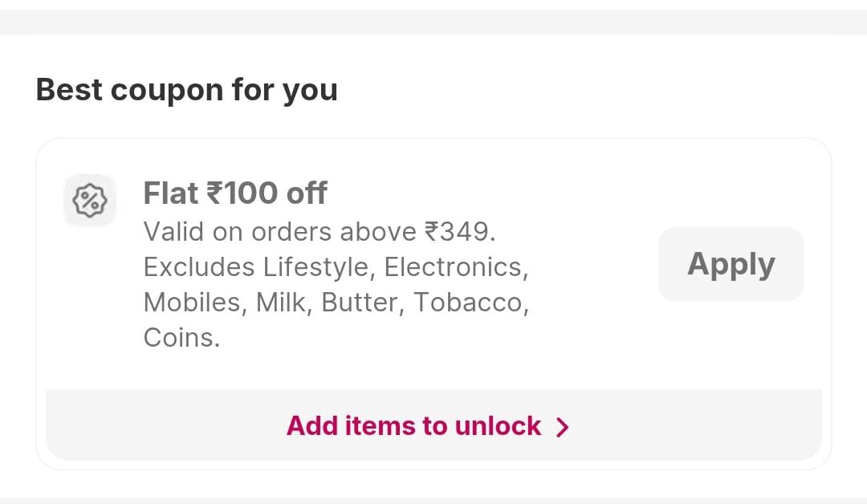This screenshot has width=867, height=504.
Task: Tap the ₹100 discount amount in title
Action: (x=243, y=193)
